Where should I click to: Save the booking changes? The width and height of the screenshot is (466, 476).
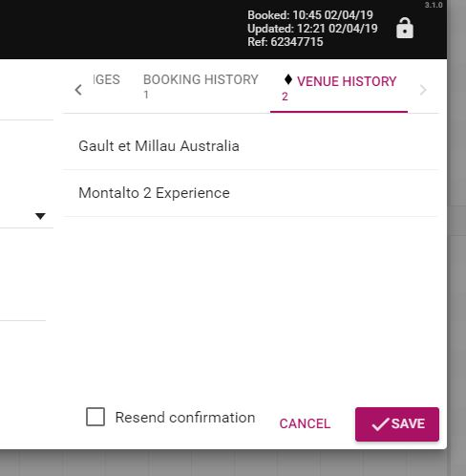point(397,424)
